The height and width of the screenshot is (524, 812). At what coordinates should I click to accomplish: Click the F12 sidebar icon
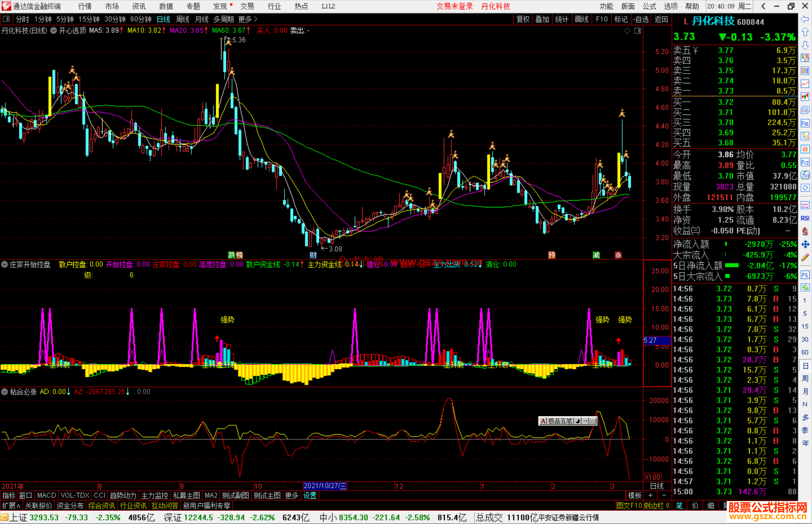click(x=805, y=162)
